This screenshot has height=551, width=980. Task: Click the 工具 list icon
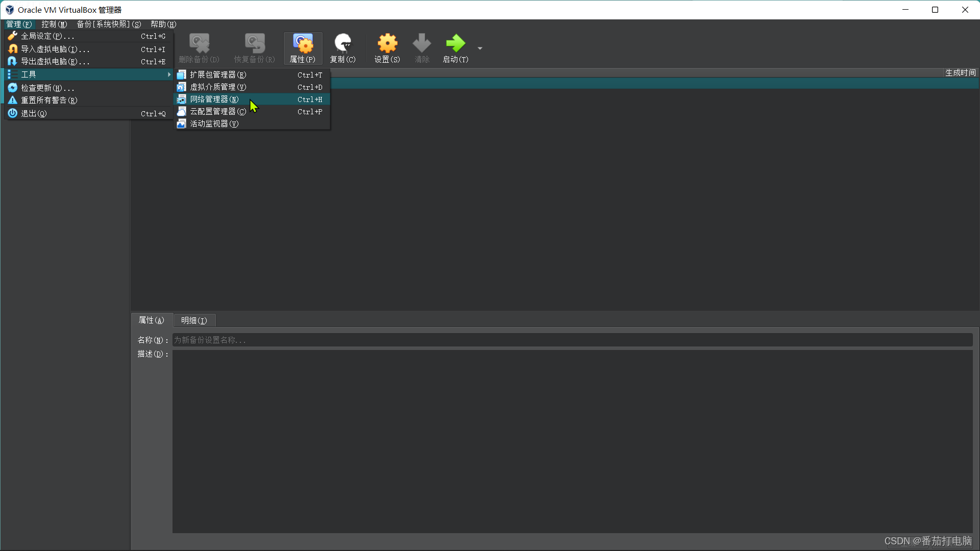click(x=13, y=74)
